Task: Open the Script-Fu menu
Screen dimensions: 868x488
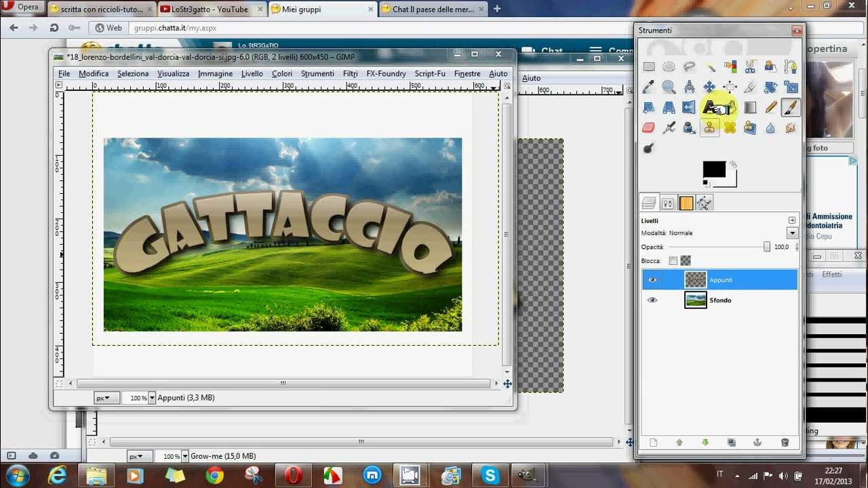Action: coord(430,73)
